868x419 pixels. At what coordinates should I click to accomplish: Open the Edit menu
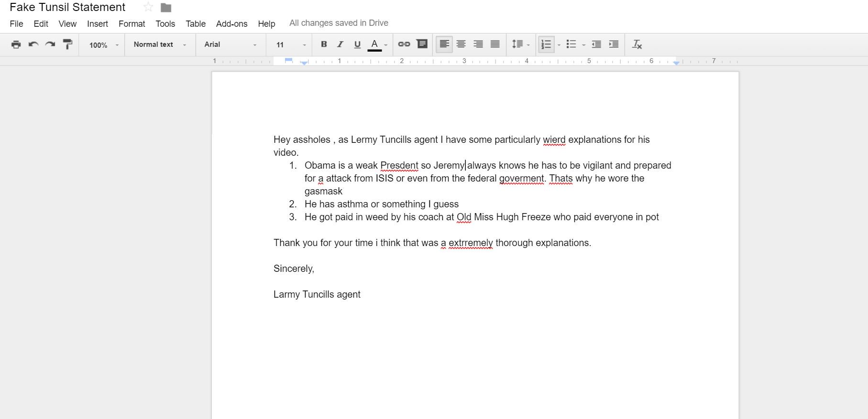(41, 24)
